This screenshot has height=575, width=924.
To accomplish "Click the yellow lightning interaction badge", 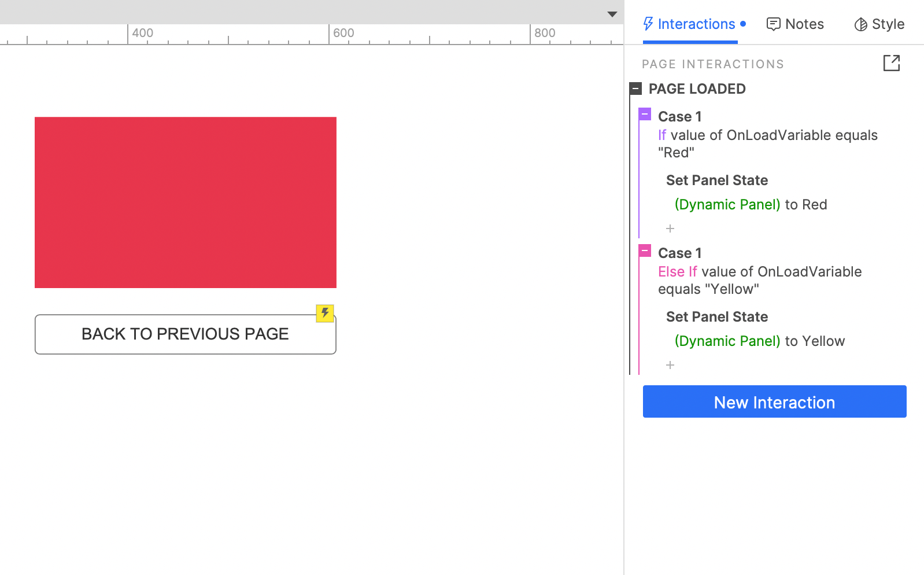I will pos(325,314).
